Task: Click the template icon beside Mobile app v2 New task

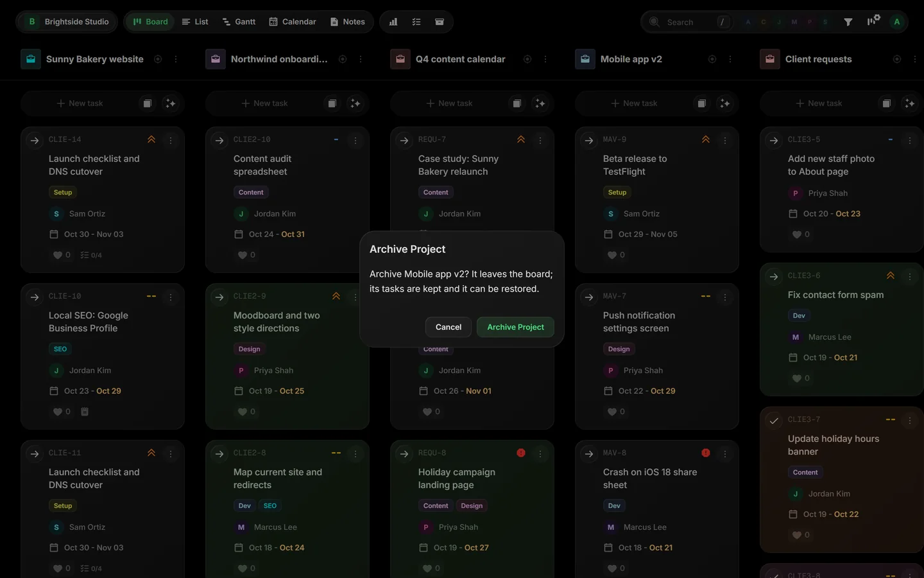Action: (702, 103)
